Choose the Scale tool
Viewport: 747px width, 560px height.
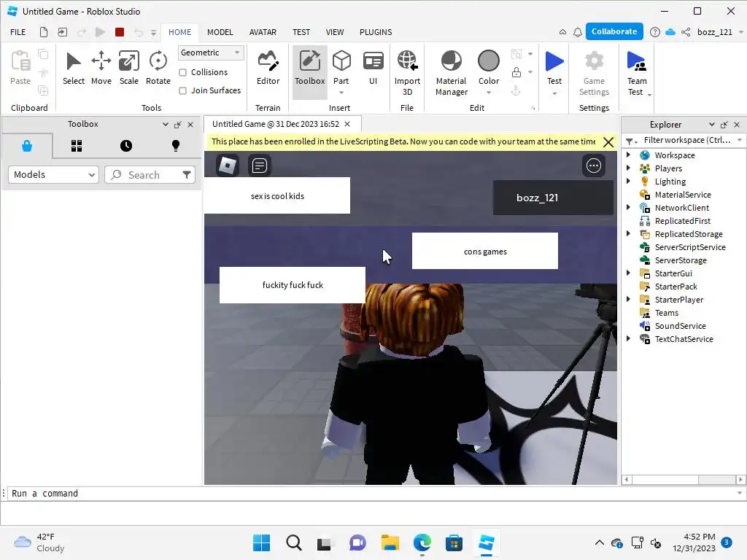128,68
